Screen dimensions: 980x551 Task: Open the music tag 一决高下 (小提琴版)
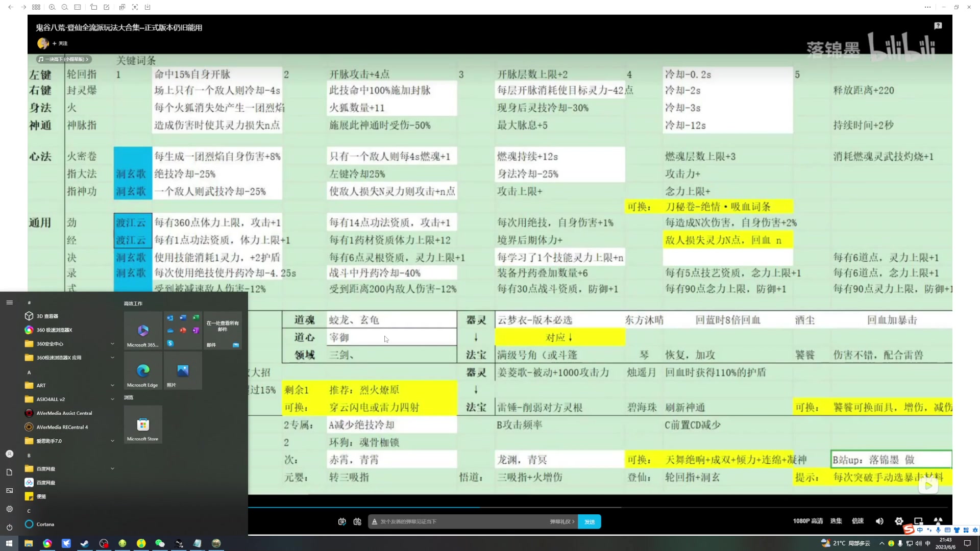pos(64,59)
